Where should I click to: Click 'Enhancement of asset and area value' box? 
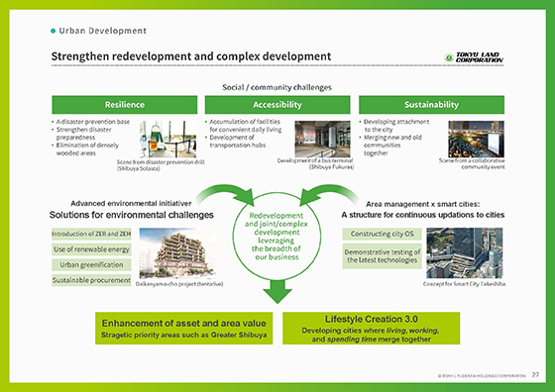(x=184, y=329)
